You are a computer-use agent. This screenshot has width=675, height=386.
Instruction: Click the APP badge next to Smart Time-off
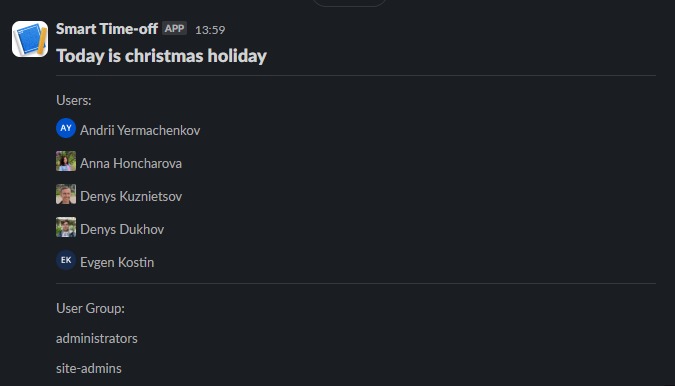(174, 28)
